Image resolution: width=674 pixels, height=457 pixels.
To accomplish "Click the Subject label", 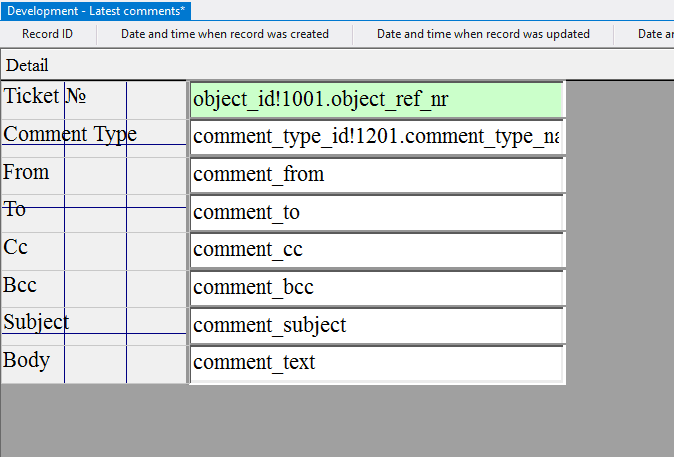I will [x=36, y=322].
